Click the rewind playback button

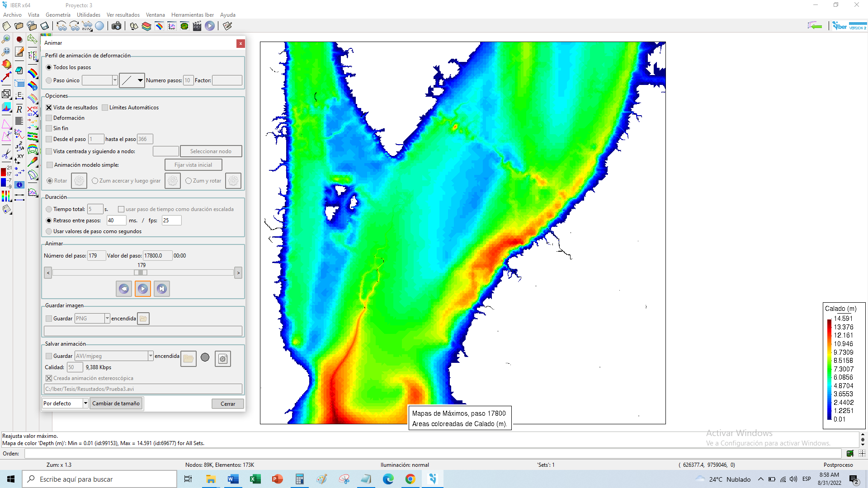click(124, 289)
